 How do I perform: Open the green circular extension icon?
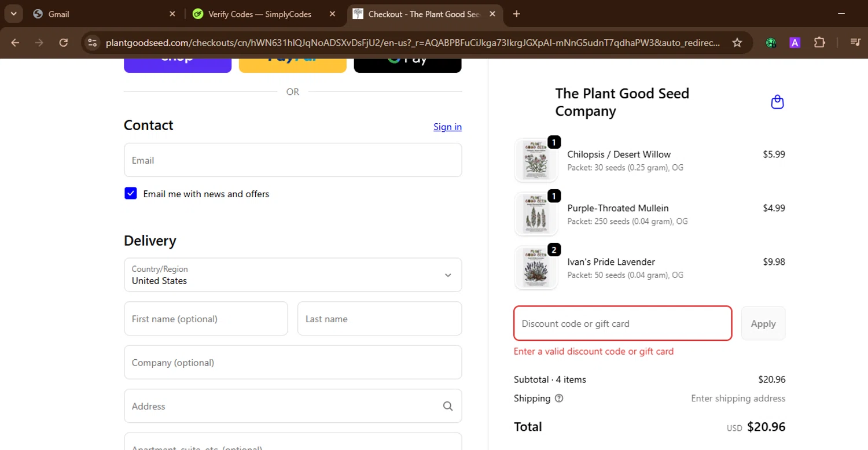click(771, 42)
